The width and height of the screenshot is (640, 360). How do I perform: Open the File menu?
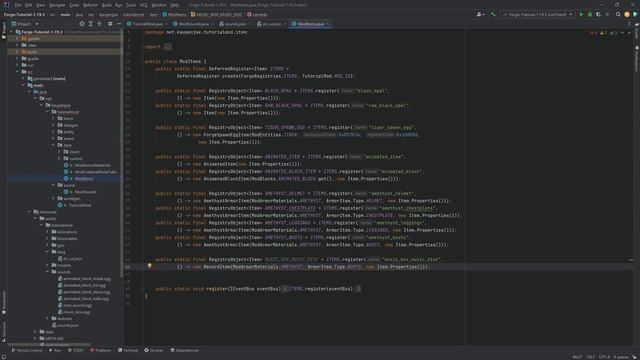18,5
